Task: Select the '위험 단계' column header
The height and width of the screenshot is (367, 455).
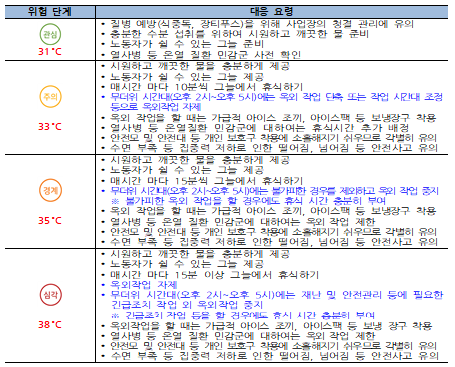Action: tap(50, 12)
